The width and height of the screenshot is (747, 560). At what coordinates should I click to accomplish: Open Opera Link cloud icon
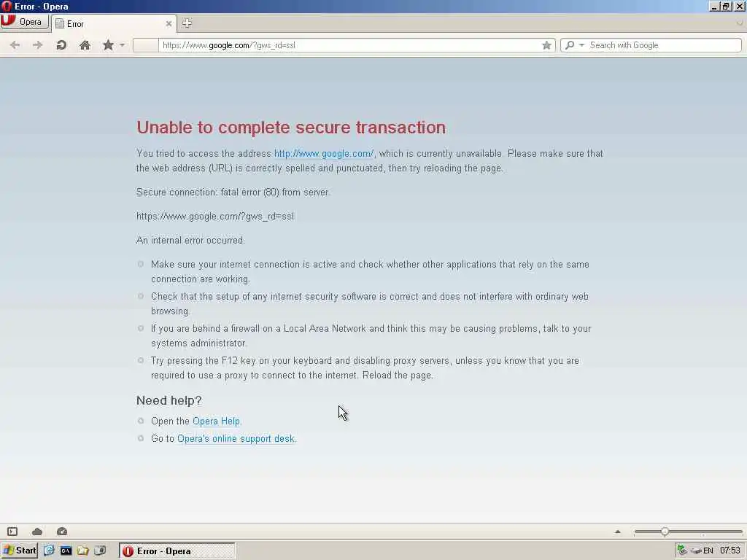pos(37,532)
